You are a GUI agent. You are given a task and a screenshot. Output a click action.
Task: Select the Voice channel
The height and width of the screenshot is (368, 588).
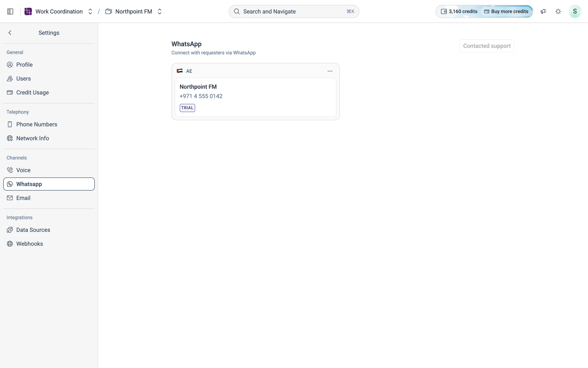click(49, 170)
